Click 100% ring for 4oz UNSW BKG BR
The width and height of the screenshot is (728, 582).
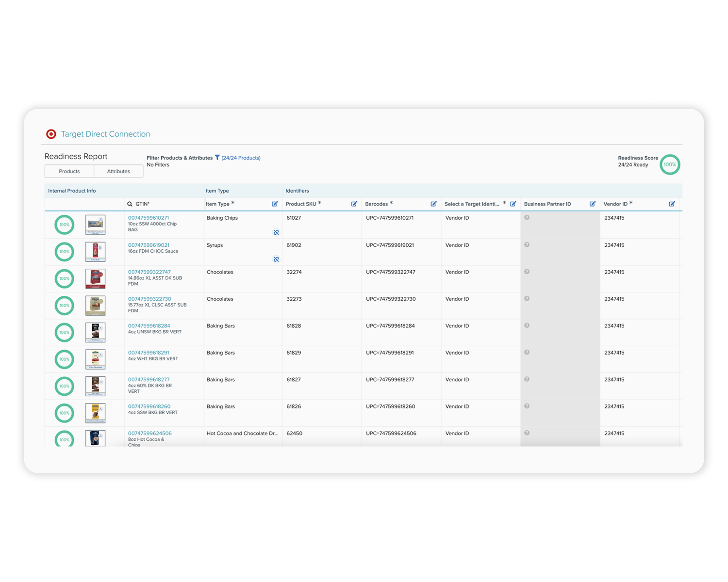[x=64, y=332]
